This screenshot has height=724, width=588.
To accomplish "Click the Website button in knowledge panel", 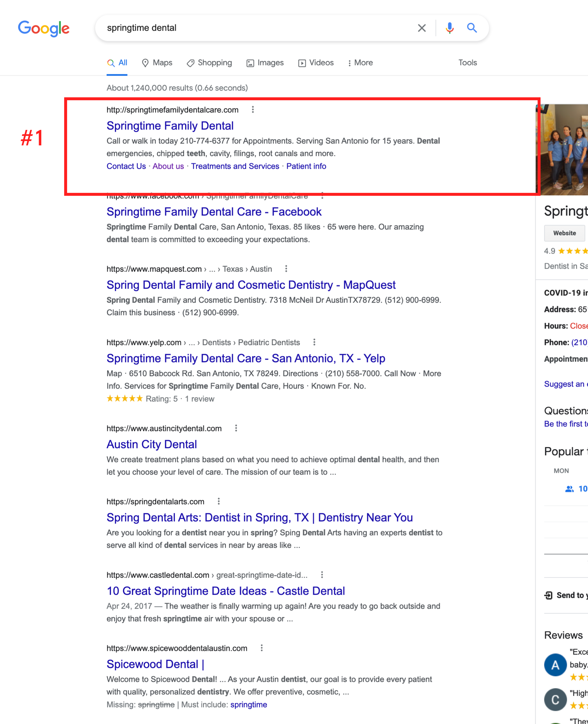I will coord(564,233).
